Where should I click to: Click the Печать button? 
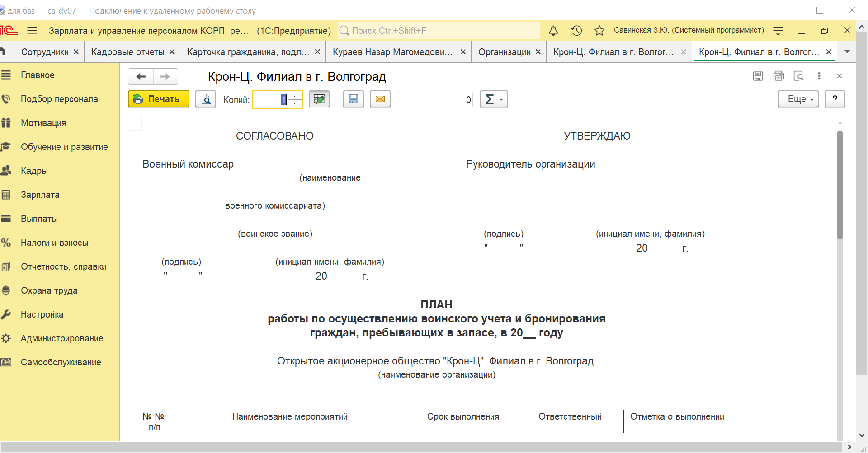158,99
